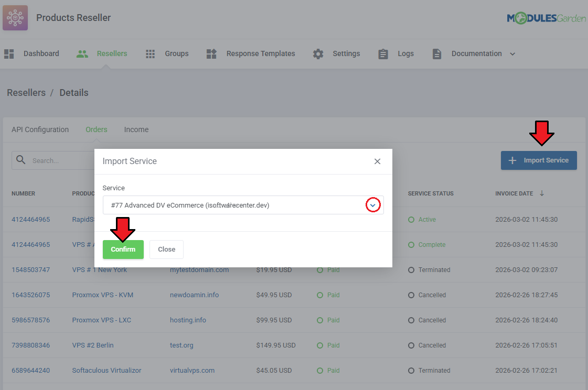The height and width of the screenshot is (390, 588).
Task: Switch to the API Configuration tab
Action: pyautogui.click(x=40, y=129)
